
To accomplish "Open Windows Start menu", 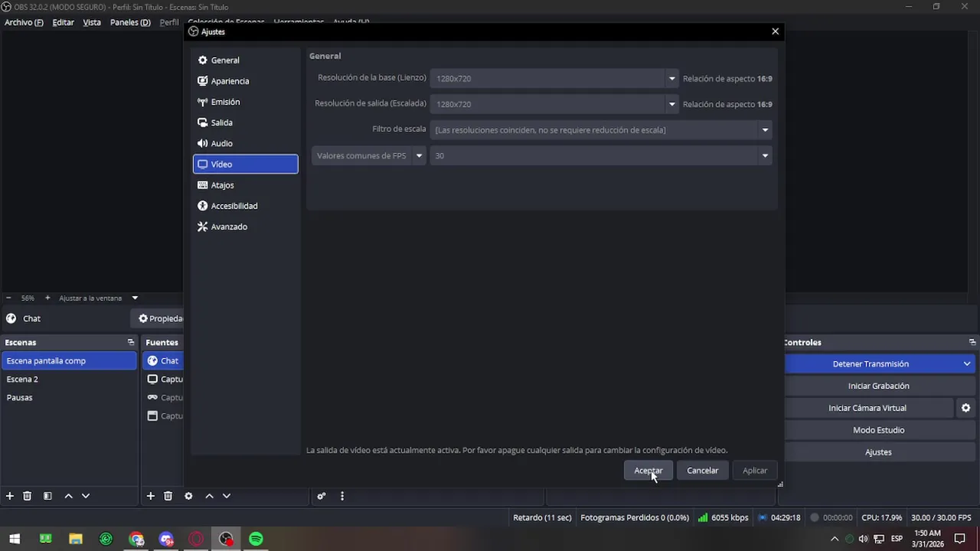I will click(x=15, y=539).
